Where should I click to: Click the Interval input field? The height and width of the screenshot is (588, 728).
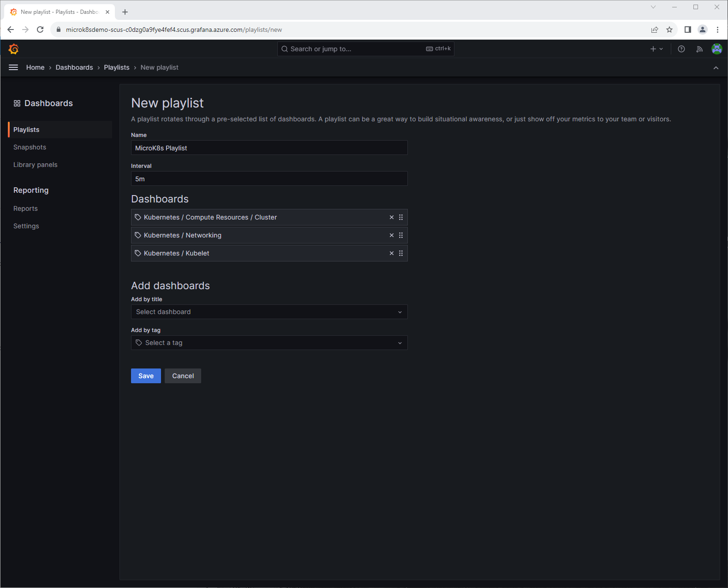(x=269, y=179)
